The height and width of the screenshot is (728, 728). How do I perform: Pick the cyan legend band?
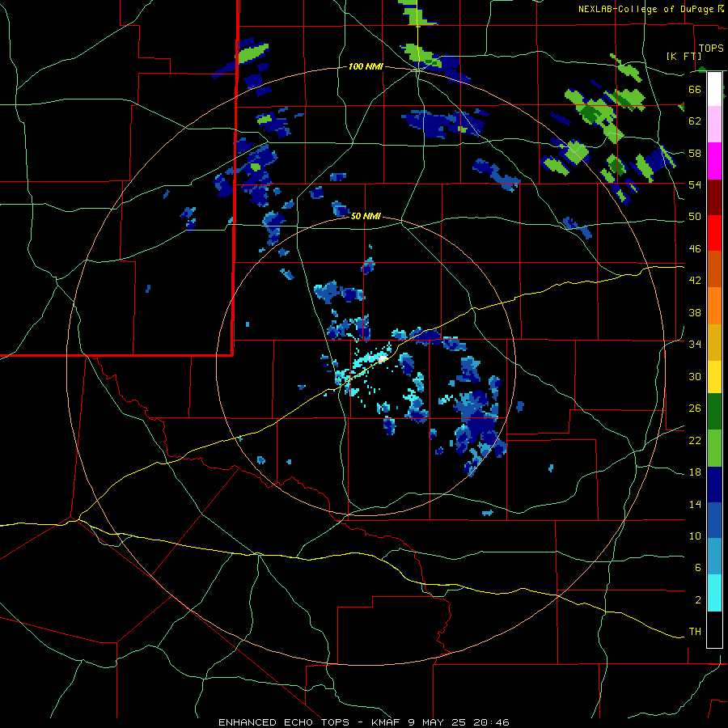tap(714, 593)
